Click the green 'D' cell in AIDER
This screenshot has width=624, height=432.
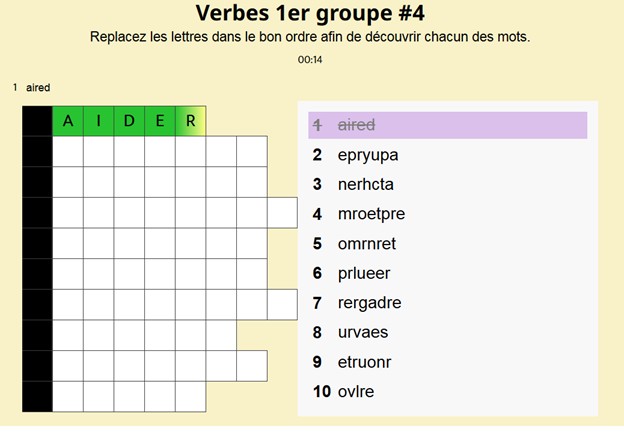[129, 121]
